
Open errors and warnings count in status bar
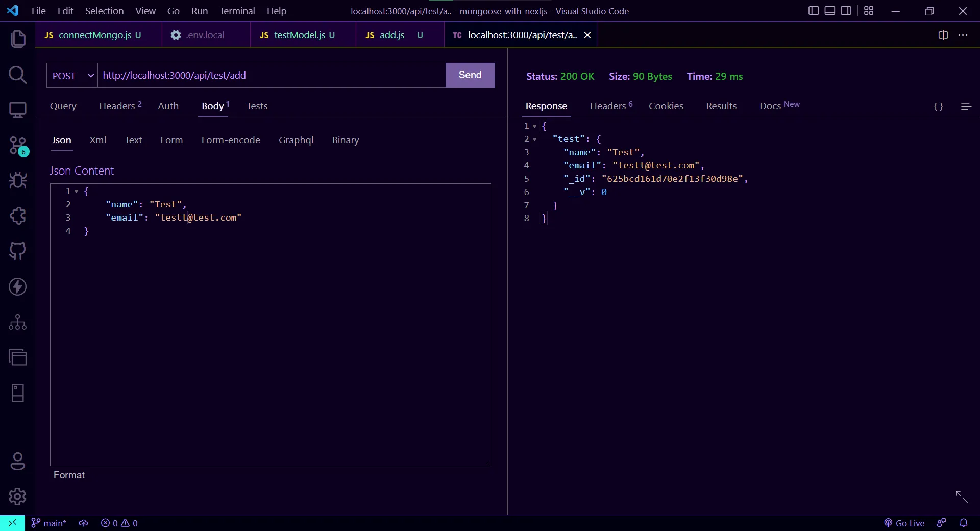tap(119, 523)
